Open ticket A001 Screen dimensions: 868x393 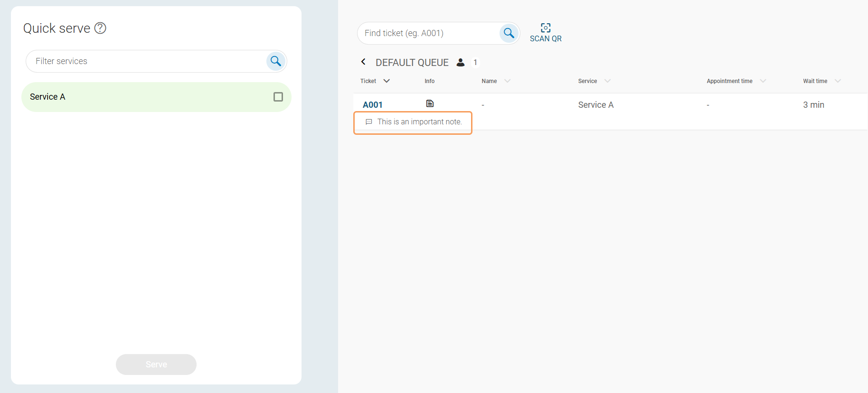[373, 105]
